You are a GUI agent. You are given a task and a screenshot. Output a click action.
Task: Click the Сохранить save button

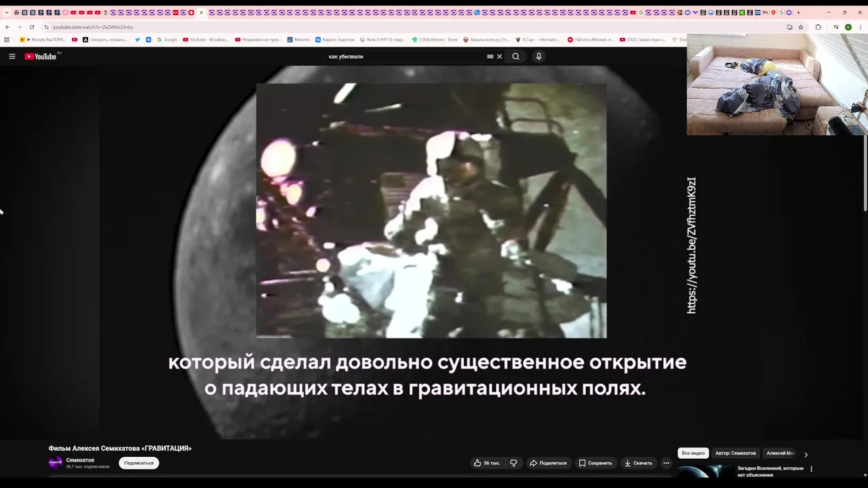(x=595, y=463)
